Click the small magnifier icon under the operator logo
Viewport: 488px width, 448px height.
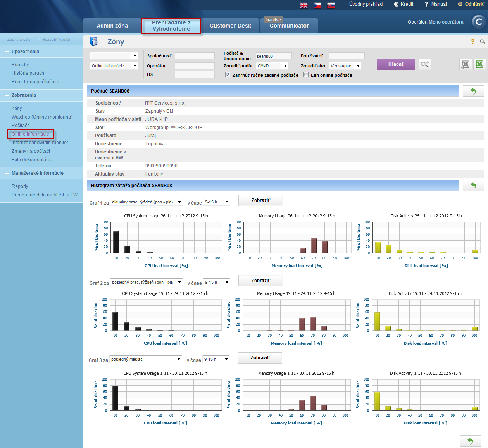coord(482,41)
